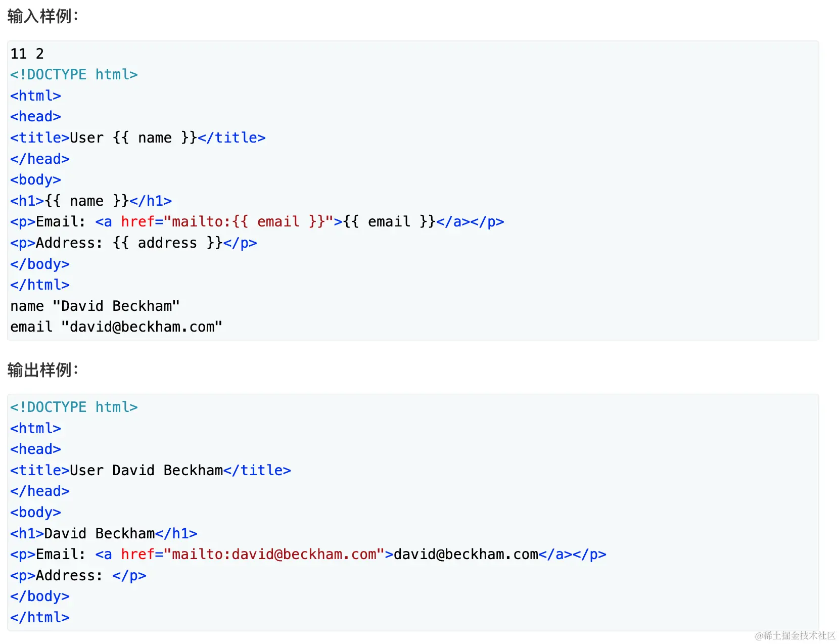839x644 pixels.
Task: Click the '<p>Address: </p>' output line
Action: (x=78, y=575)
